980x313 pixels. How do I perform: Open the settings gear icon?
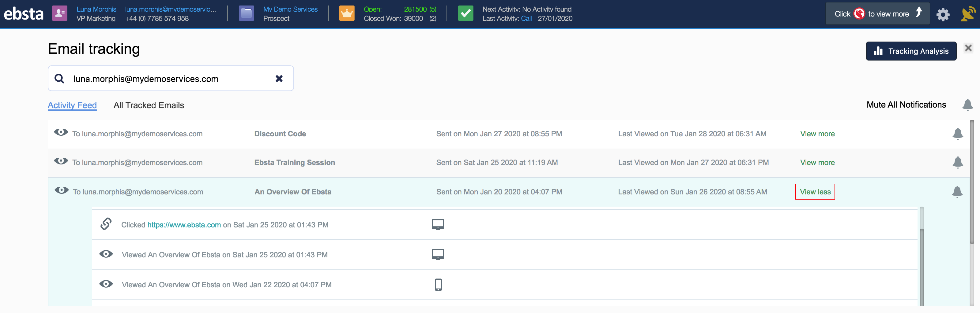point(943,14)
